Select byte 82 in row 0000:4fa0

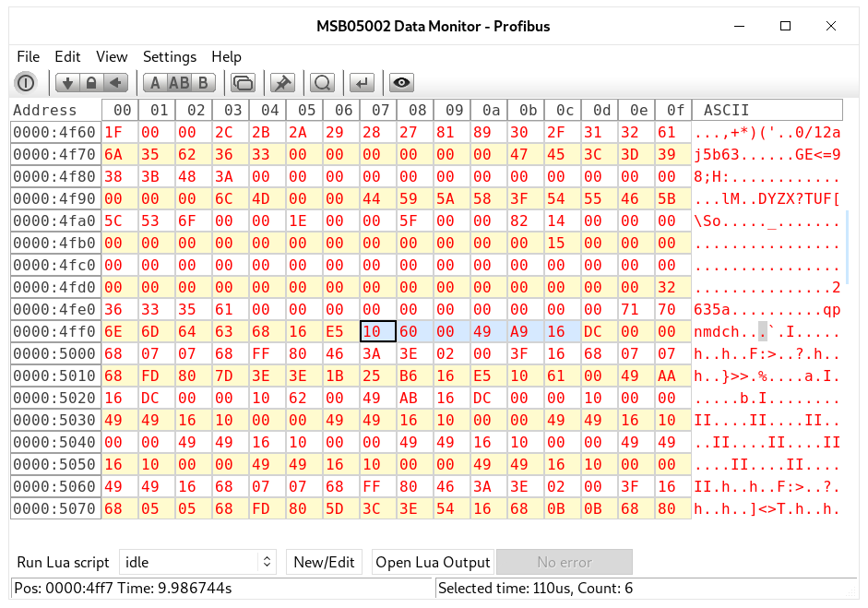coord(526,221)
